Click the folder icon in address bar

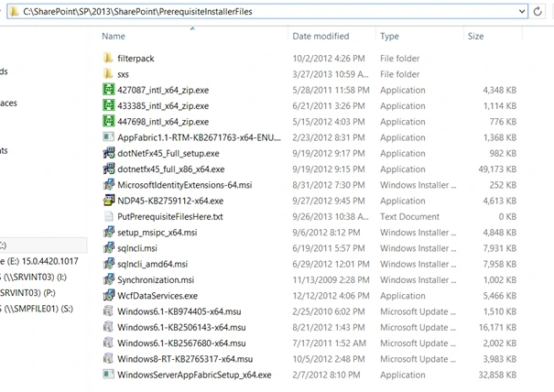[x=14, y=11]
